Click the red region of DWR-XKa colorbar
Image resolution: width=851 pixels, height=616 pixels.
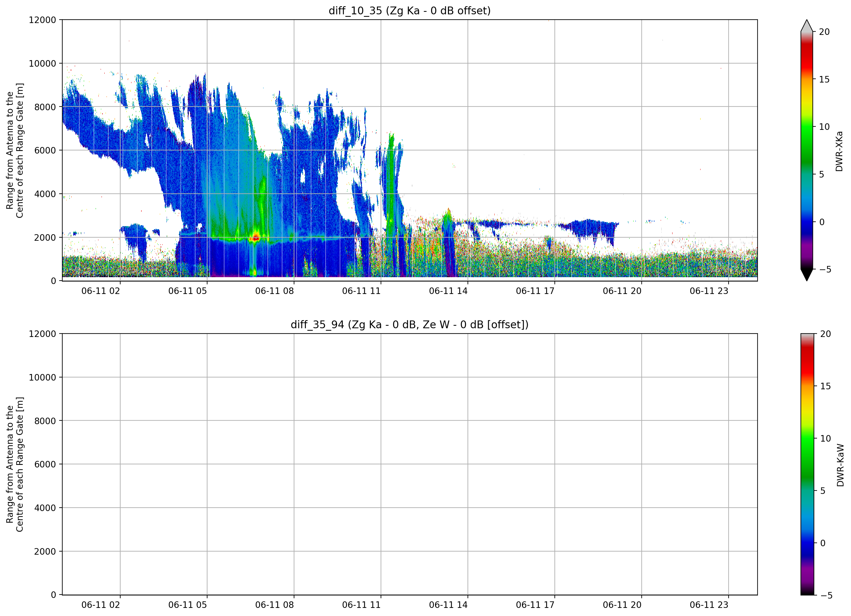pyautogui.click(x=807, y=60)
